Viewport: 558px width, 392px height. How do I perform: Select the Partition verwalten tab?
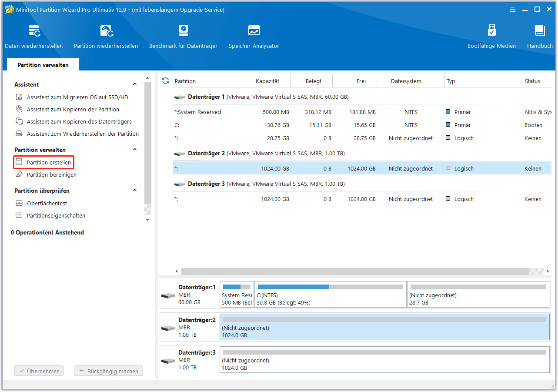[43, 65]
